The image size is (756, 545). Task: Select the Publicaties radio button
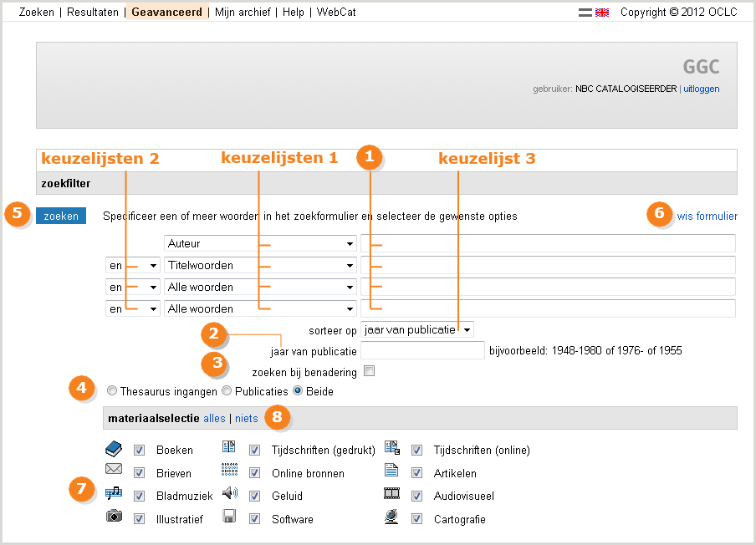click(x=227, y=390)
